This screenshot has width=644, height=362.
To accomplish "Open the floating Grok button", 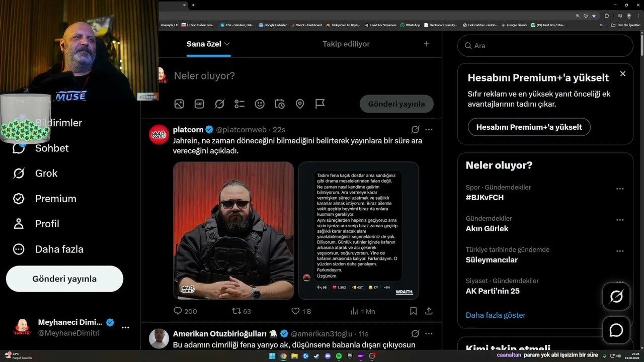I will [x=616, y=297].
